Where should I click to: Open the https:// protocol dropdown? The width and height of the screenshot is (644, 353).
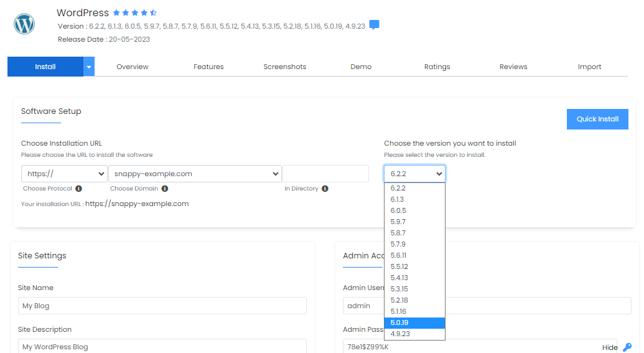[x=64, y=174]
